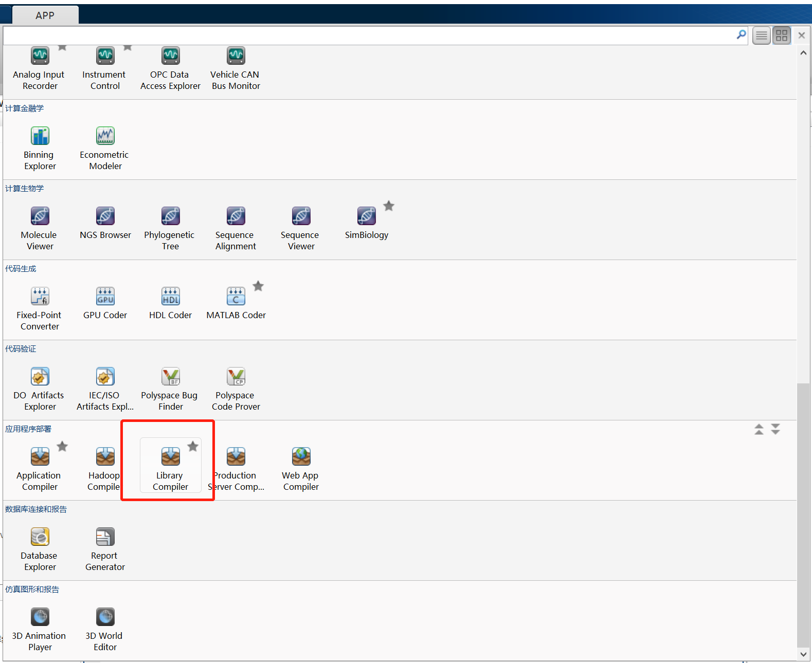Launch the Instrument Control app
The image size is (812, 663).
click(105, 68)
